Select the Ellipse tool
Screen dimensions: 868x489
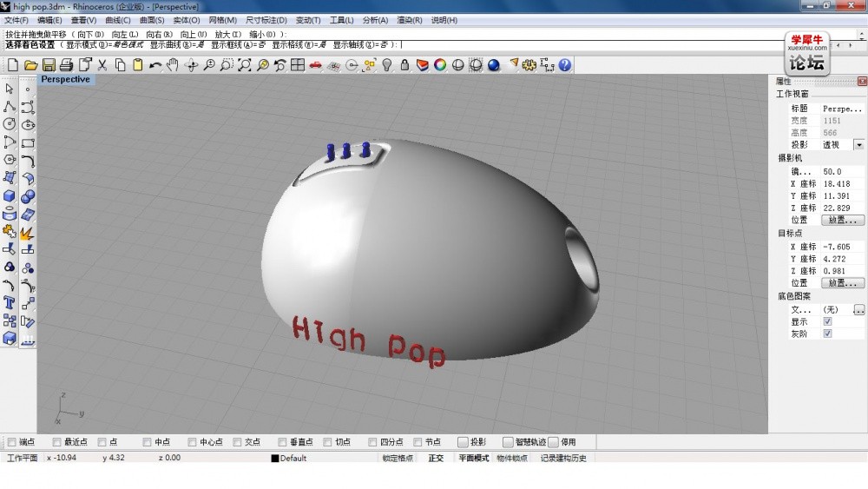tap(28, 124)
